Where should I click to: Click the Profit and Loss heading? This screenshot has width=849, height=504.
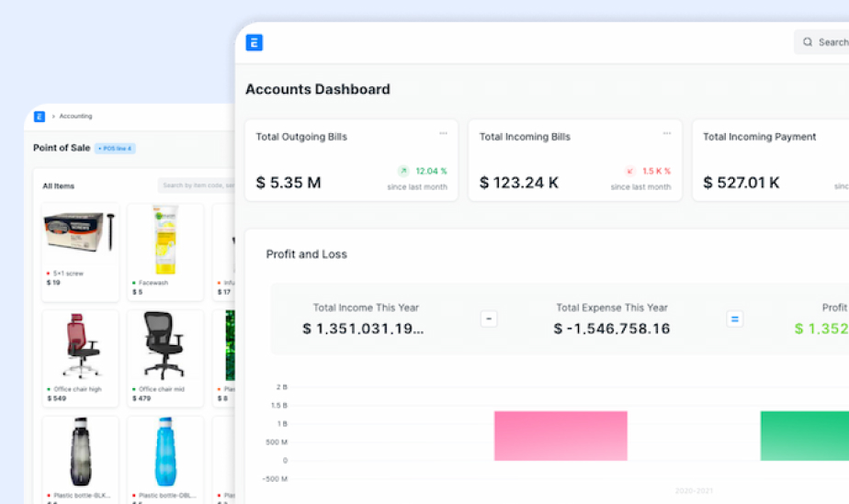pos(307,254)
